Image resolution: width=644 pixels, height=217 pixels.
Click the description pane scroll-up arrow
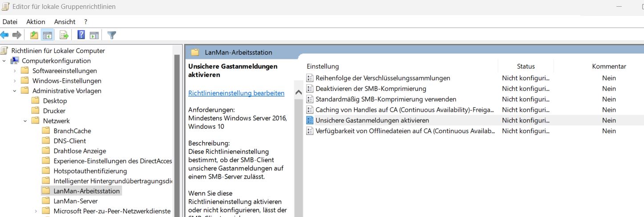(298, 93)
